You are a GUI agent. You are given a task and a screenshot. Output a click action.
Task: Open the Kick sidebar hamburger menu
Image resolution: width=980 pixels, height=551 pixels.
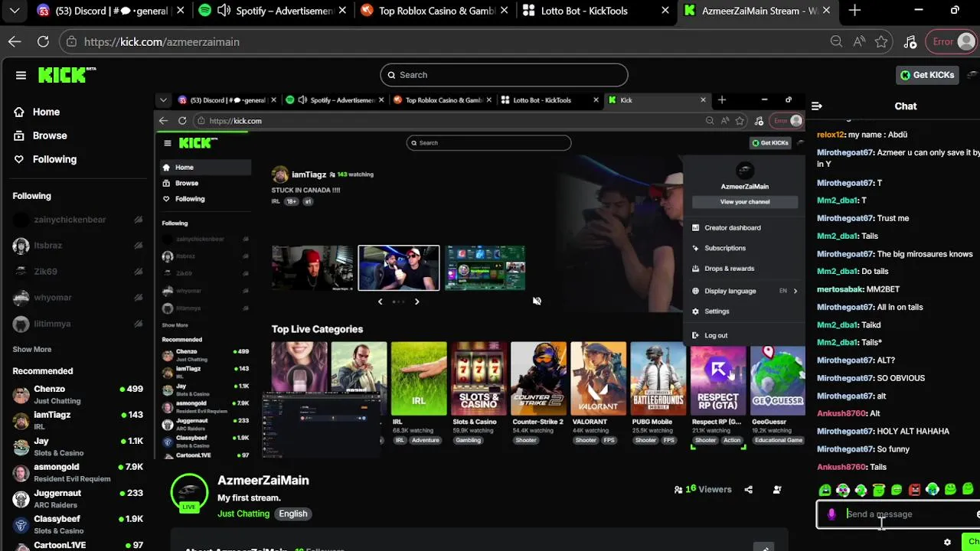pos(21,75)
